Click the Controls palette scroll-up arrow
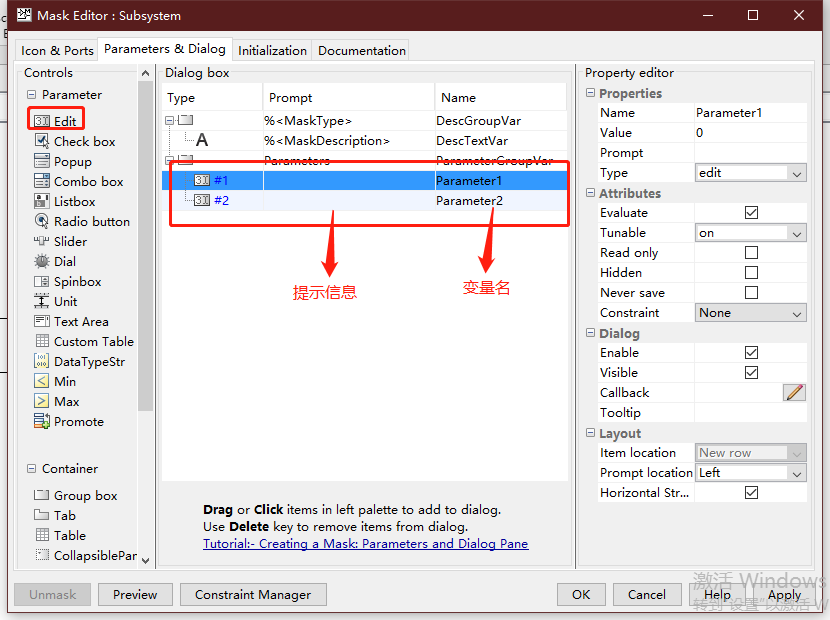 (x=146, y=73)
